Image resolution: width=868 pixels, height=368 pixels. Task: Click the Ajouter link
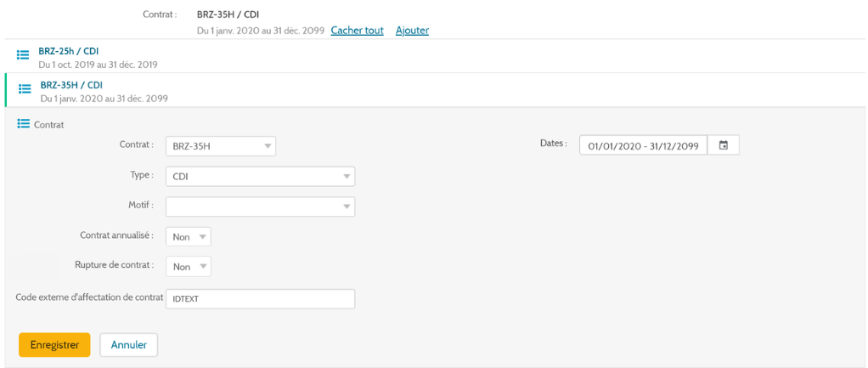point(413,31)
